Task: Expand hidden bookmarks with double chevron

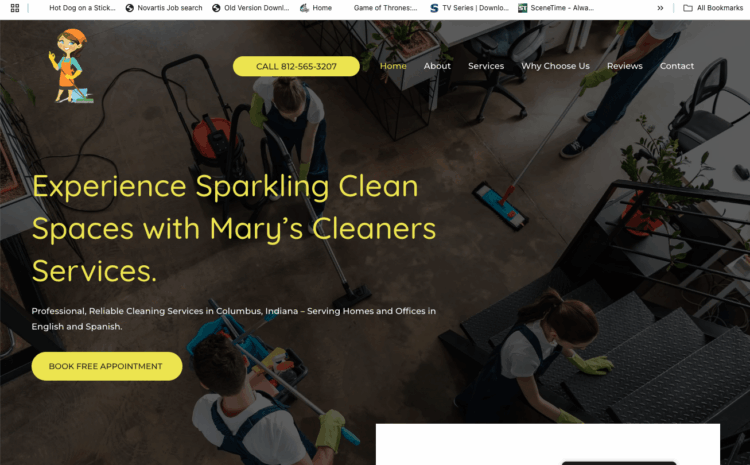Action: click(660, 8)
